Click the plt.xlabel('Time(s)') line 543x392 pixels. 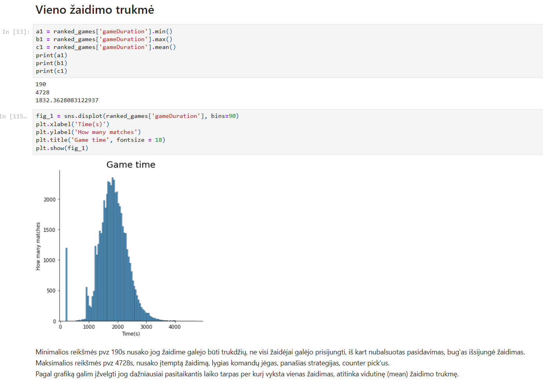click(73, 124)
